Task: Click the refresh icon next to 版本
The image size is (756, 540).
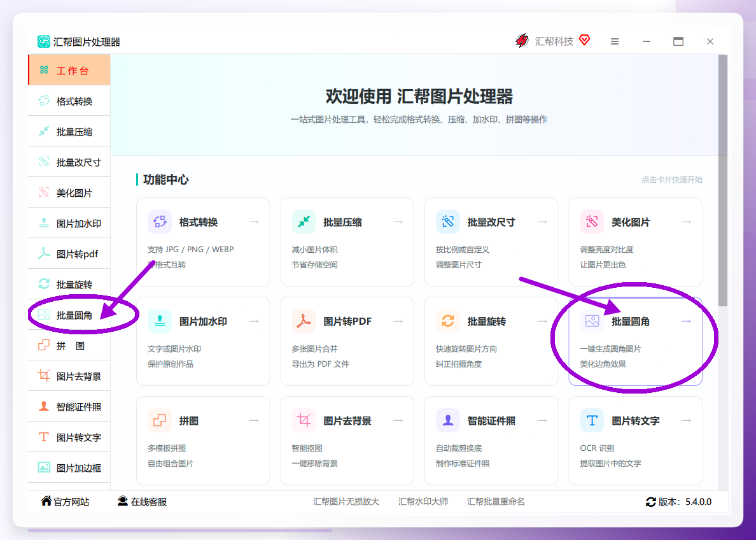Action: point(651,502)
